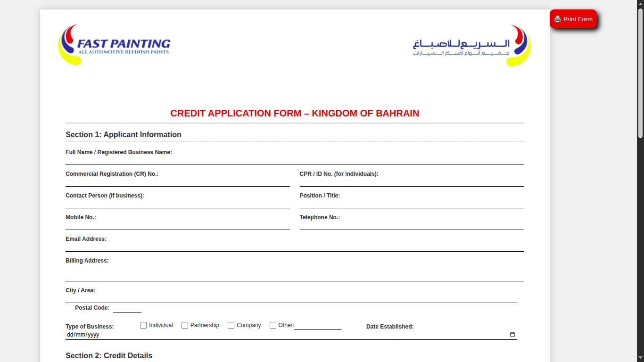Screen dimensions: 644x362
Task: Focus the Commercial Registration (CR) No. field
Action: tap(177, 182)
